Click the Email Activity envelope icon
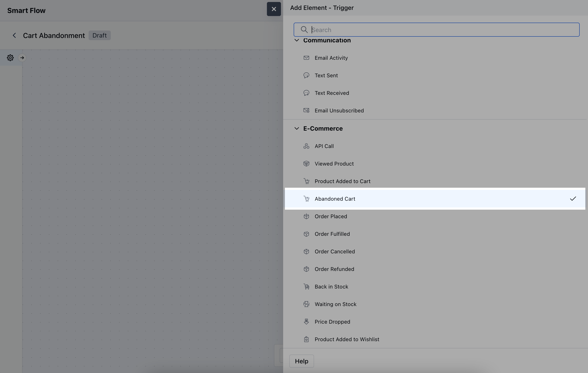Viewport: 588px width, 373px height. pos(306,58)
